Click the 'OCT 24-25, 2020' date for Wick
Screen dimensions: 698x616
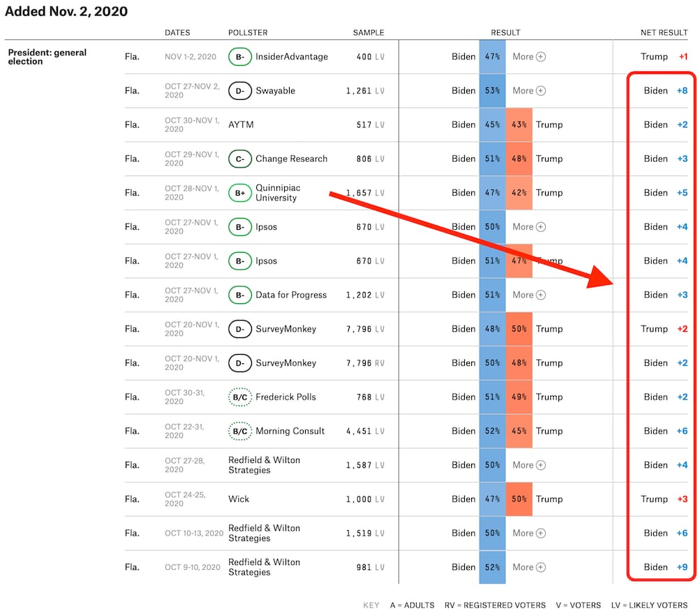185,499
